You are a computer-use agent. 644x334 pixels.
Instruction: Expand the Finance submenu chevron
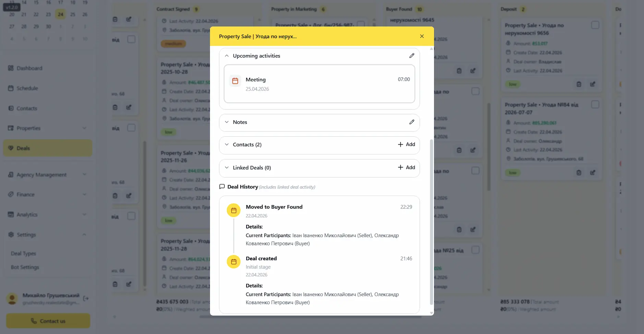(x=84, y=195)
